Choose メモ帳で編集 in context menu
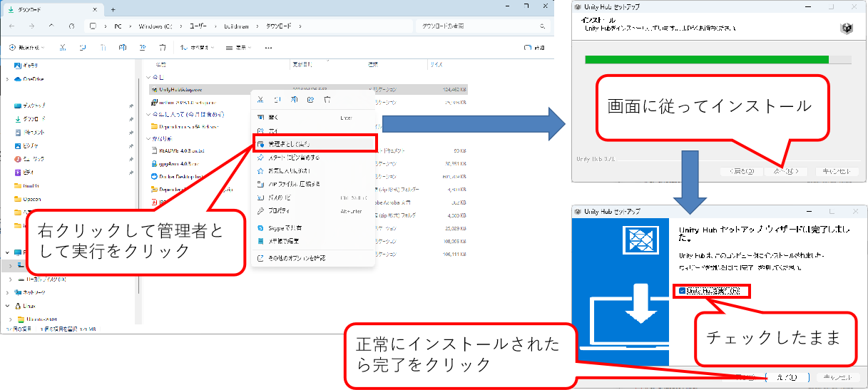The height and width of the screenshot is (390, 868). 312,241
